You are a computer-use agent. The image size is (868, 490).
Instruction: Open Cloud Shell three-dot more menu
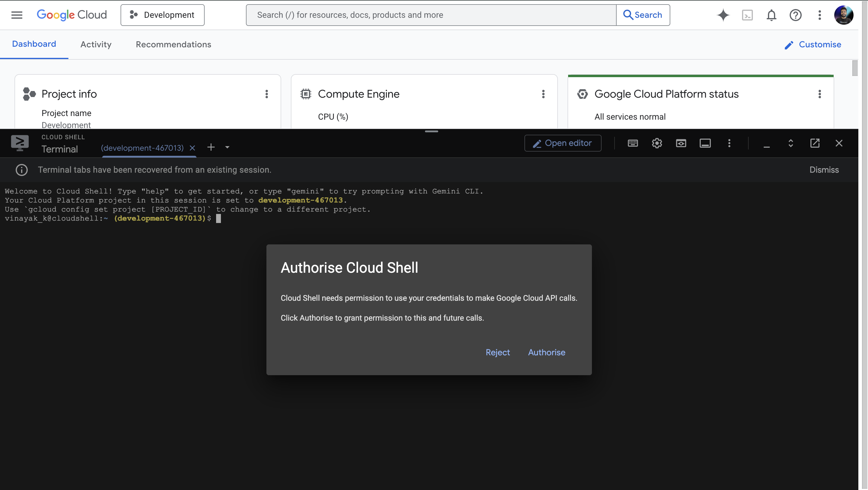point(729,143)
